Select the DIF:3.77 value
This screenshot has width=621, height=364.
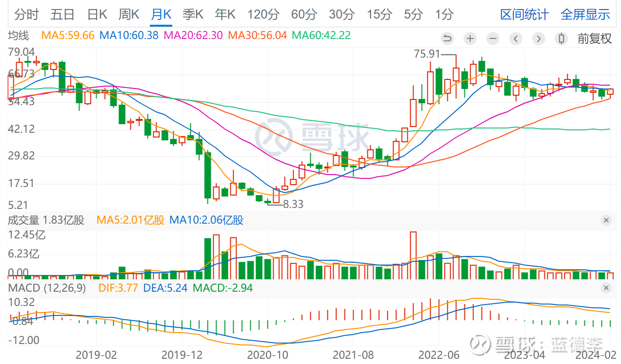(x=119, y=288)
